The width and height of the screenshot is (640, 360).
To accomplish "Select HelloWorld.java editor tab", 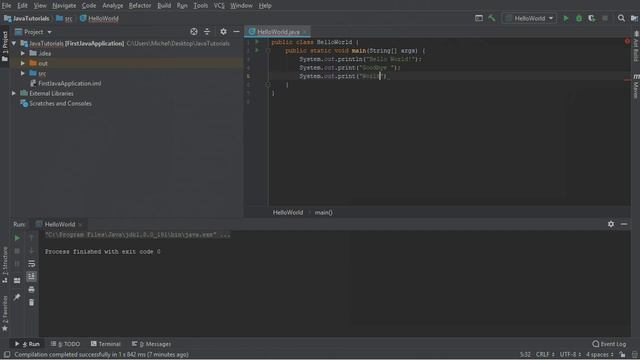I will coord(278,32).
